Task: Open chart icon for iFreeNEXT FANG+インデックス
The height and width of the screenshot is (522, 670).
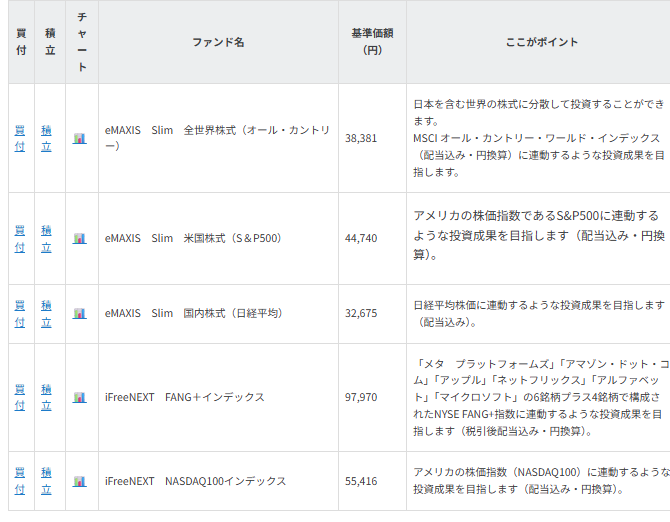Action: click(79, 398)
